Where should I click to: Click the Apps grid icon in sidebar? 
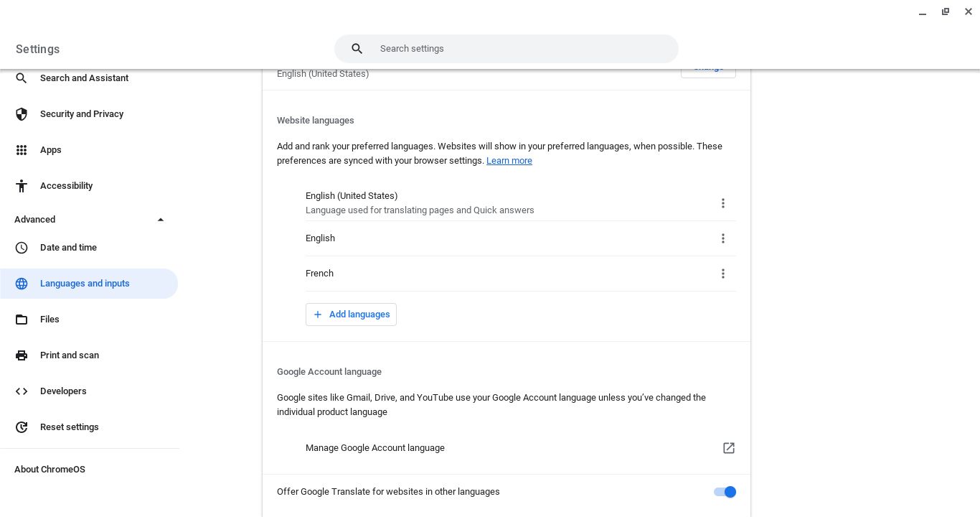click(x=22, y=150)
